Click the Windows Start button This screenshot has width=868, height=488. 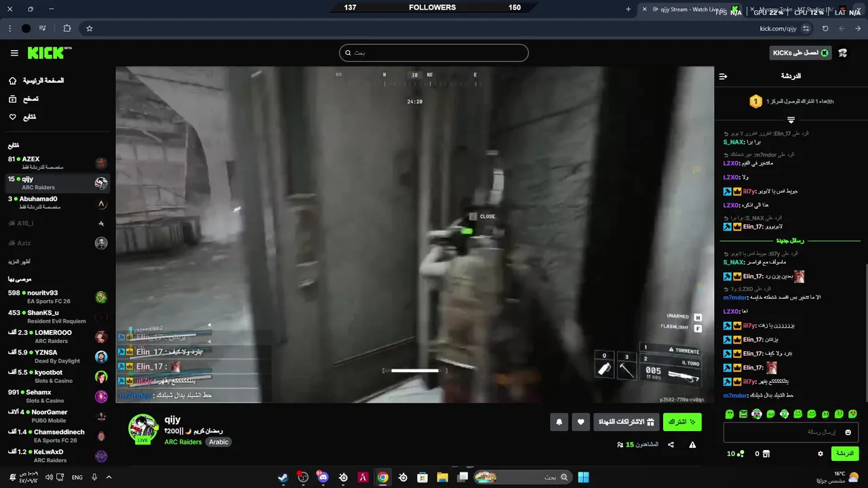click(583, 477)
